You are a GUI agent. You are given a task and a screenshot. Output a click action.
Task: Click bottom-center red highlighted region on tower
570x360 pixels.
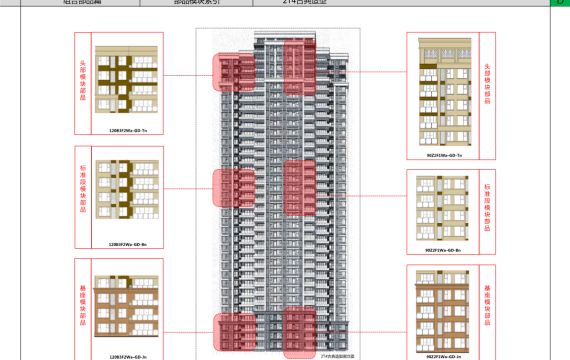click(x=300, y=333)
